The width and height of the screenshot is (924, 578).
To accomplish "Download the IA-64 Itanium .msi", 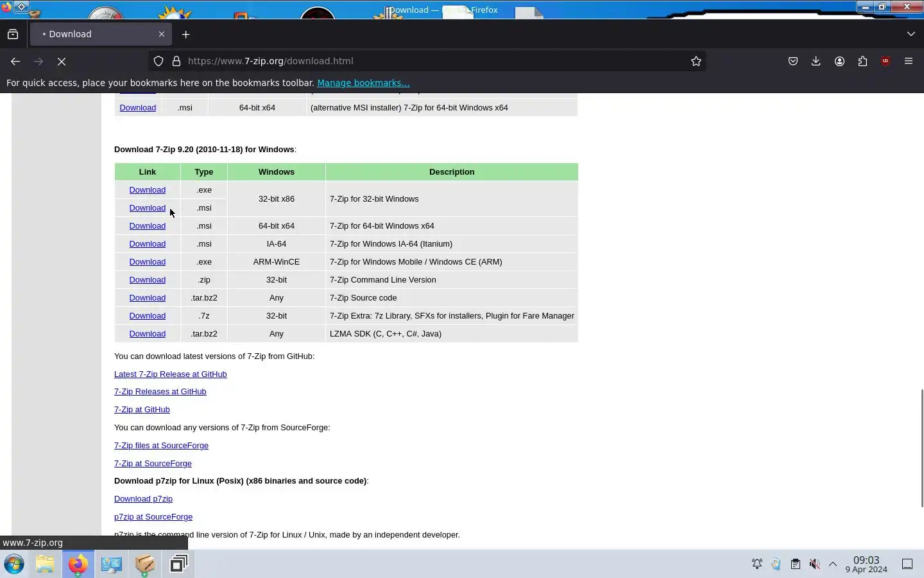I will 148,243.
